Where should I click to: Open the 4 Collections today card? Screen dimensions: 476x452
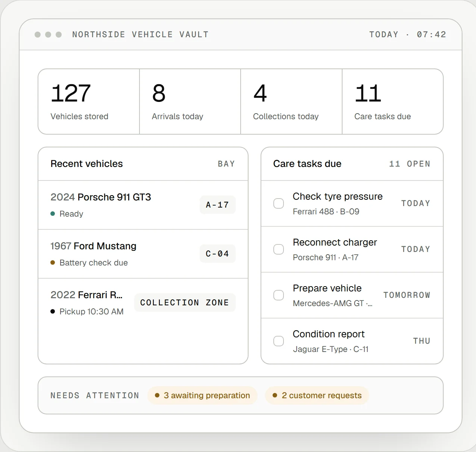pos(291,102)
